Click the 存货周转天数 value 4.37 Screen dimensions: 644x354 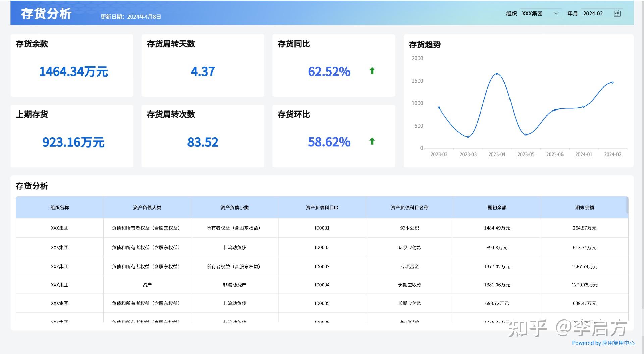pyautogui.click(x=203, y=71)
